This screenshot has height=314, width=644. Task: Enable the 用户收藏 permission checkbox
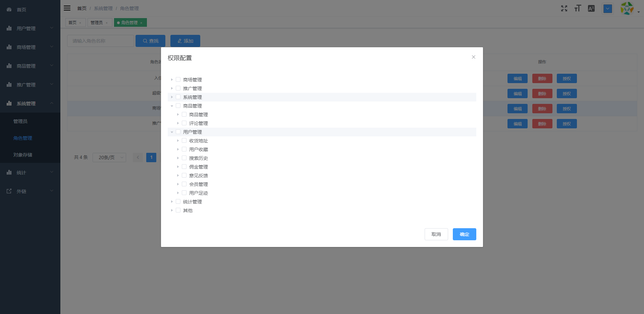coord(184,149)
